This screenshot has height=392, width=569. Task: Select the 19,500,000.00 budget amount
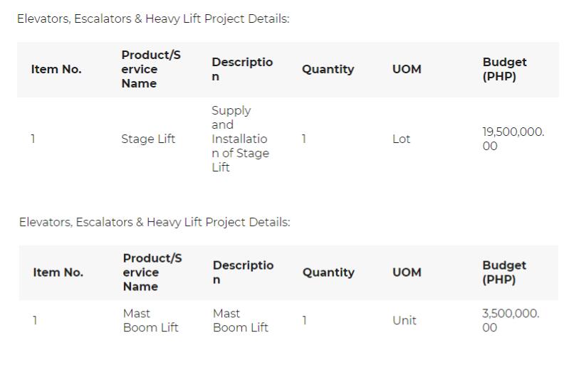coord(513,139)
